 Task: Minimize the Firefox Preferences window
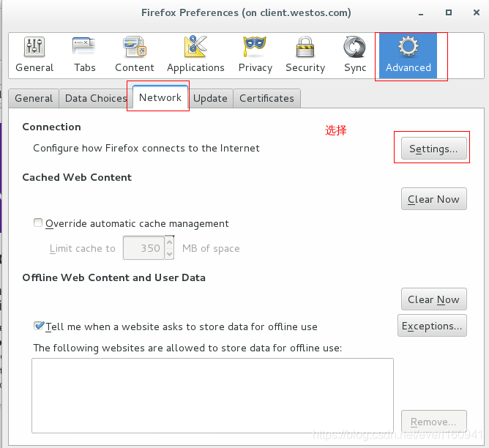point(421,13)
